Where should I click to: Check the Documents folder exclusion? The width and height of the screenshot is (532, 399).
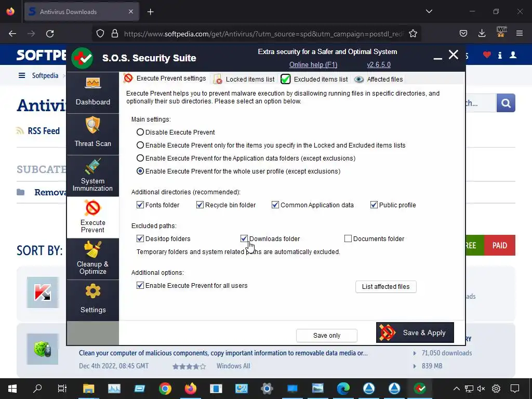348,238
